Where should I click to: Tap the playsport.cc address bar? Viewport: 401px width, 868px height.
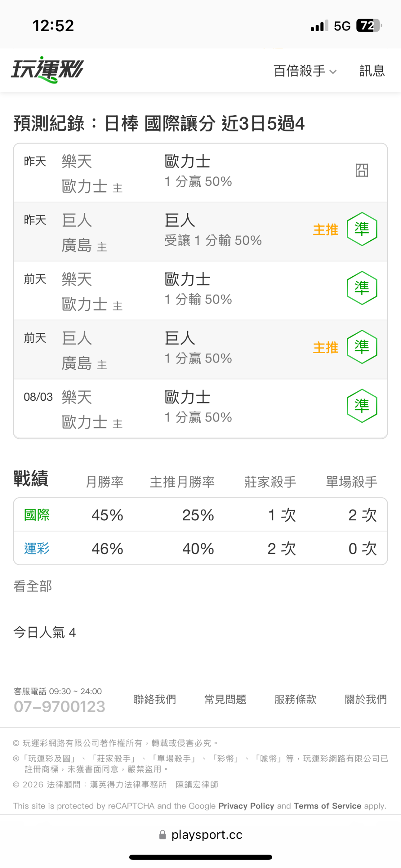200,835
